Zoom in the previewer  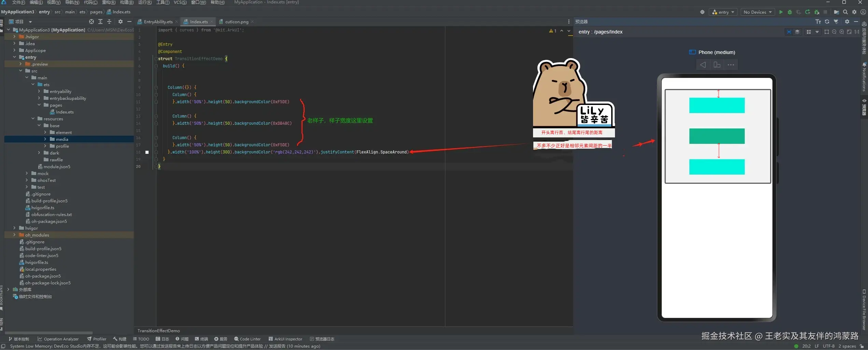click(842, 32)
